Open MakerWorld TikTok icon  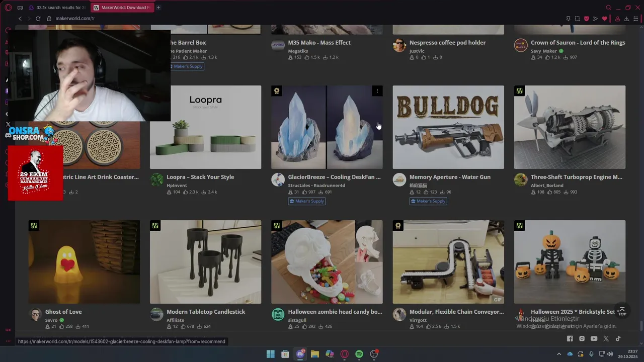[x=618, y=338]
